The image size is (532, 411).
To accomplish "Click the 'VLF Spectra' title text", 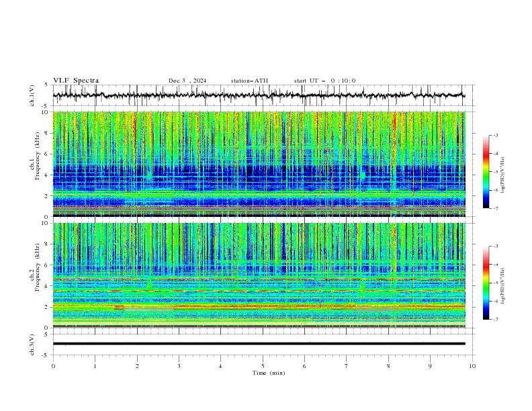I will [x=76, y=81].
